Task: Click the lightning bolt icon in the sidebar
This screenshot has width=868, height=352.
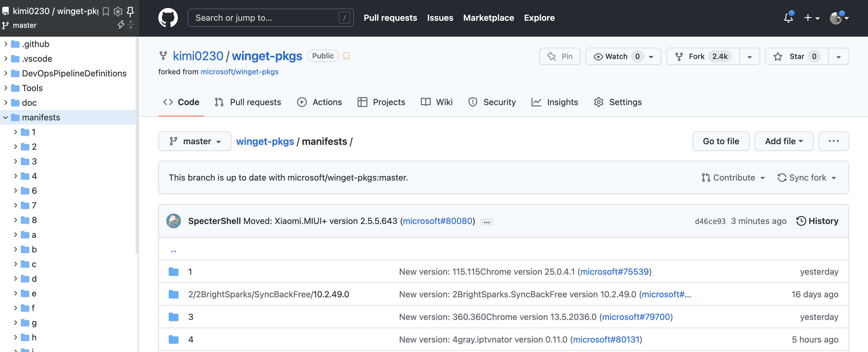Action: pos(121,24)
